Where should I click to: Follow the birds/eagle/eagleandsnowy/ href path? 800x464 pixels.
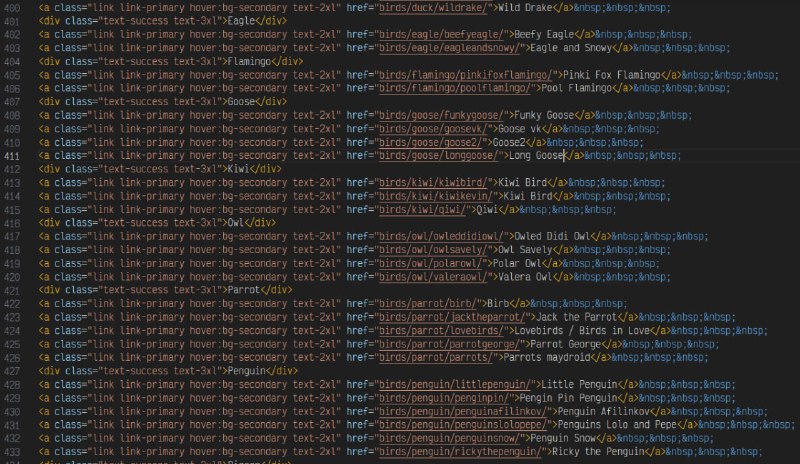point(449,48)
